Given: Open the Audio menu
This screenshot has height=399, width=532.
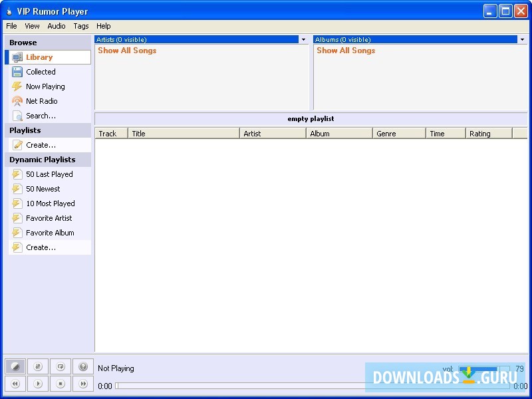Looking at the screenshot, I should 57,26.
